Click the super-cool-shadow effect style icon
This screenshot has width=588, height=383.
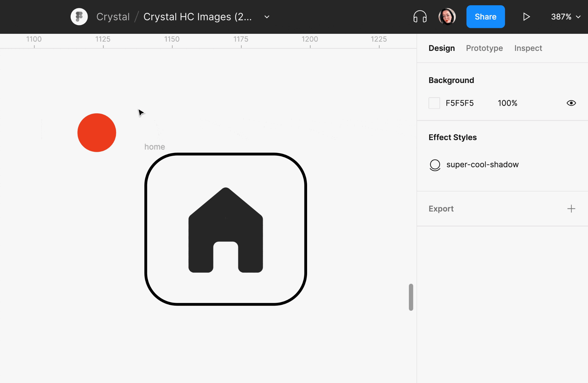(434, 164)
